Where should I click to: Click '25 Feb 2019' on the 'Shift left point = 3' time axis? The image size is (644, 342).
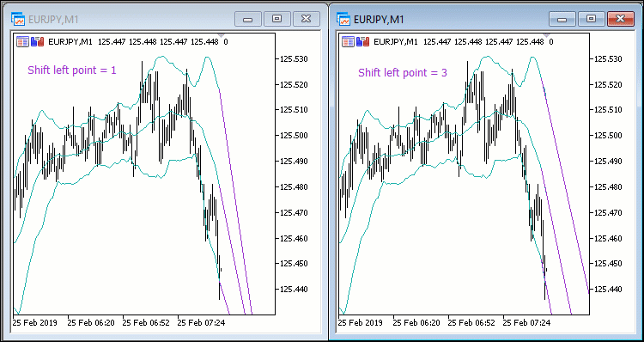[x=360, y=322]
